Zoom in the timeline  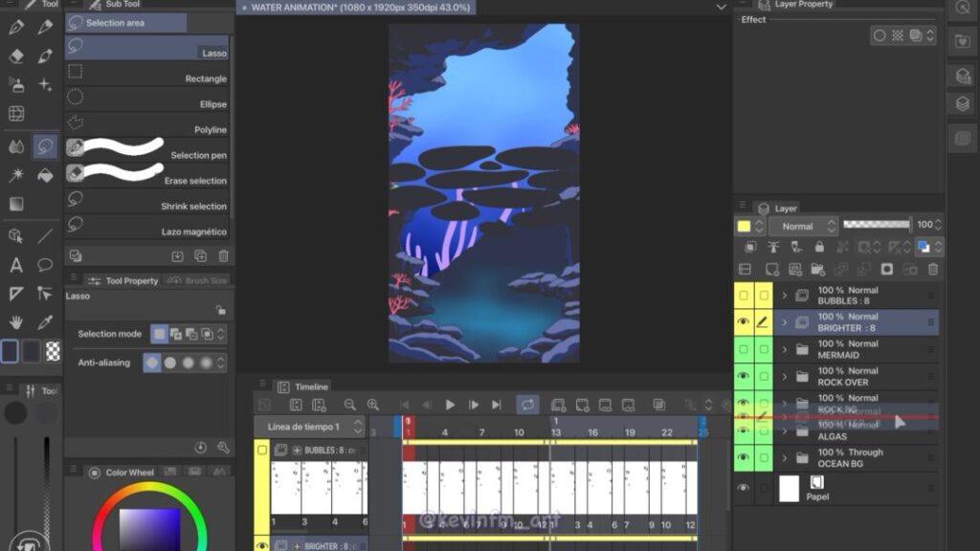pyautogui.click(x=373, y=405)
